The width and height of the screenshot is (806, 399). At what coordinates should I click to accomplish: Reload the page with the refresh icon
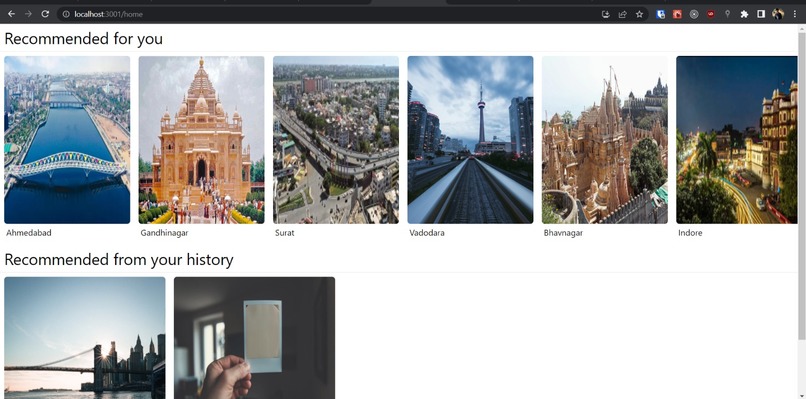45,14
